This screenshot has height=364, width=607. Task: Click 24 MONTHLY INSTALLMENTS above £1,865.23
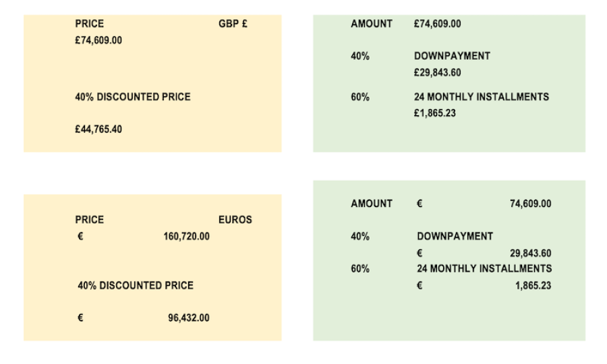(481, 97)
